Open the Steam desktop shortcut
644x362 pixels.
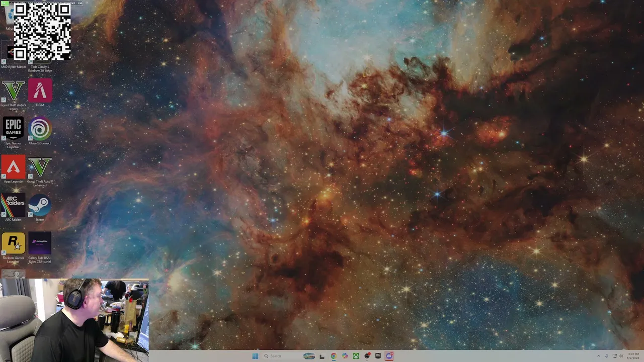click(40, 206)
